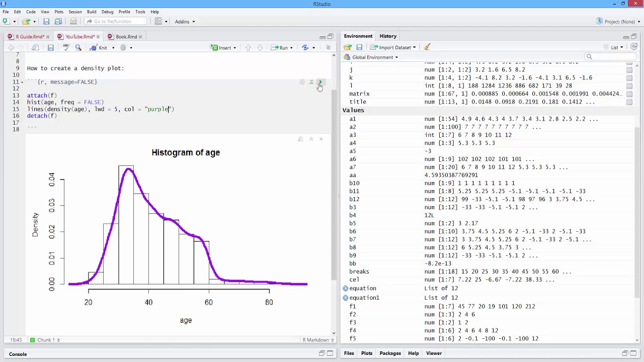Screen dimensions: 644x362
Task: Go to previous chunk arrow
Action: [248, 47]
